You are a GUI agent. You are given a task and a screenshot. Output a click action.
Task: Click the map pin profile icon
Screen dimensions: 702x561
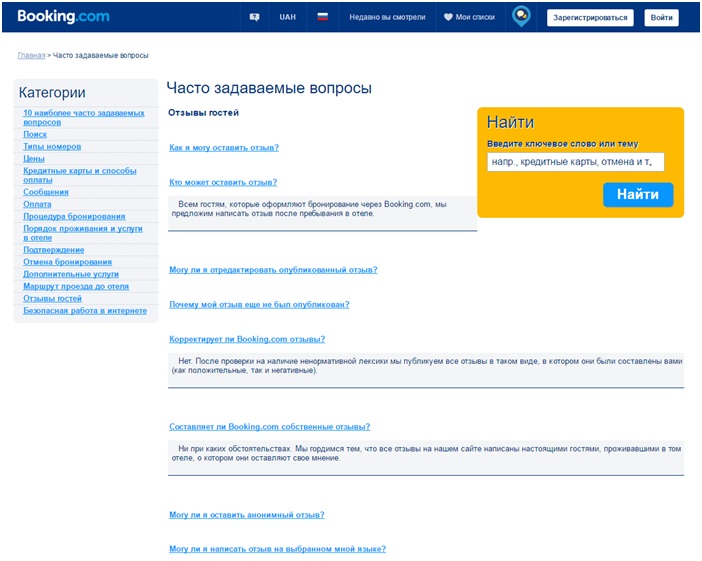521,17
